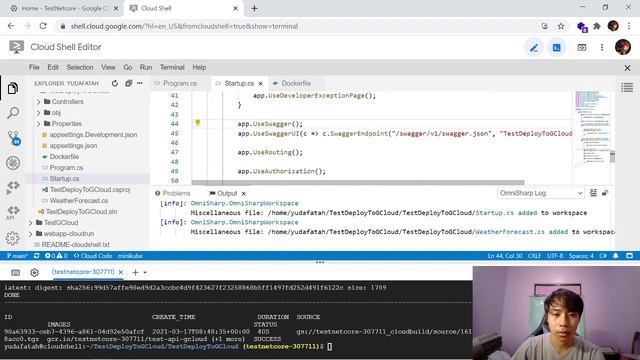640x360 pixels.
Task: Toggle the Open Editor pencil button
Action: pos(533,48)
